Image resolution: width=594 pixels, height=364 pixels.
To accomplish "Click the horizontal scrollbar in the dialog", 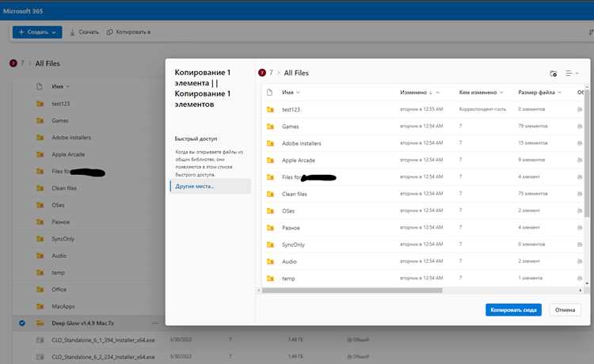I will coord(352,290).
